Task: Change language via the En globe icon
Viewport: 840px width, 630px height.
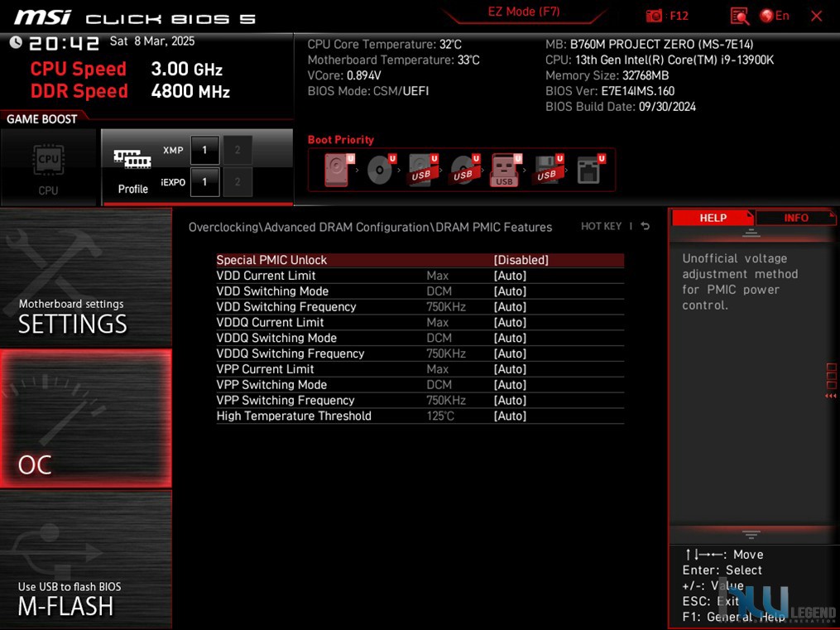Action: coord(774,16)
